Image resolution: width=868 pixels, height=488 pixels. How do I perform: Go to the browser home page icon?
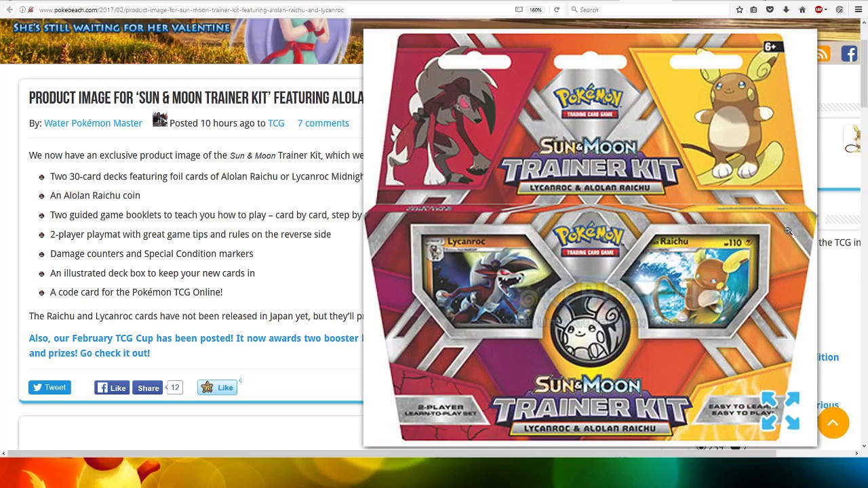pyautogui.click(x=802, y=9)
